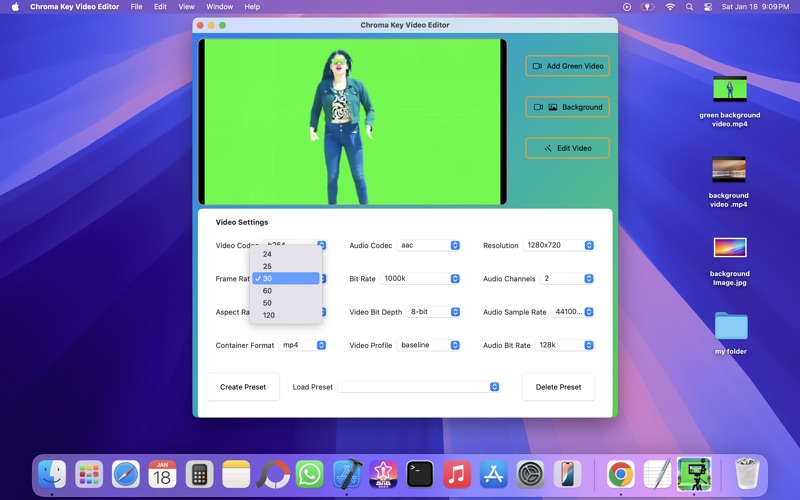Open Safari from the Dock
The image size is (800, 500).
click(x=126, y=474)
